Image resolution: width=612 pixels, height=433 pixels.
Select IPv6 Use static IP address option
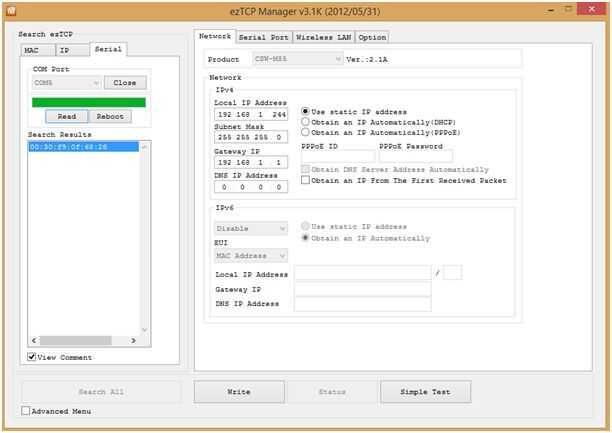pos(305,226)
